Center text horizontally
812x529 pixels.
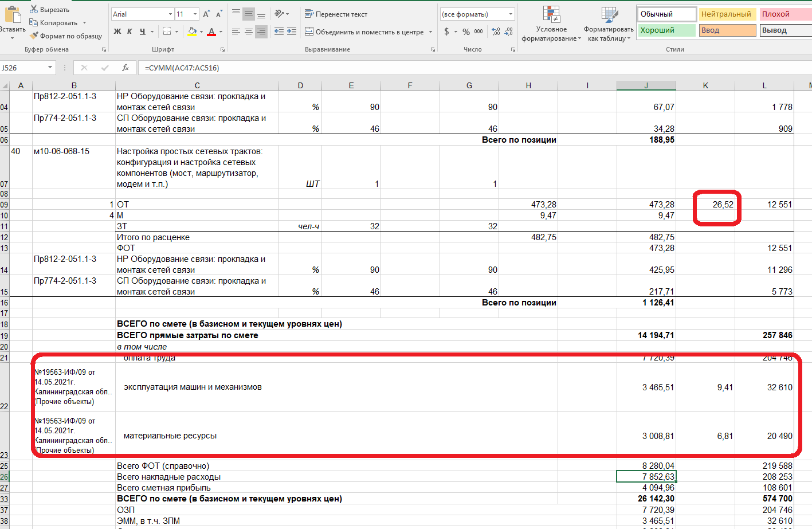[249, 32]
